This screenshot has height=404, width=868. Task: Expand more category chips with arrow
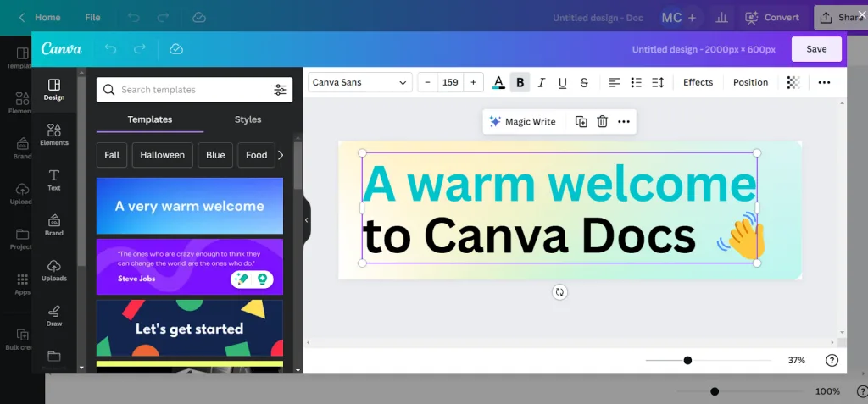(x=281, y=155)
